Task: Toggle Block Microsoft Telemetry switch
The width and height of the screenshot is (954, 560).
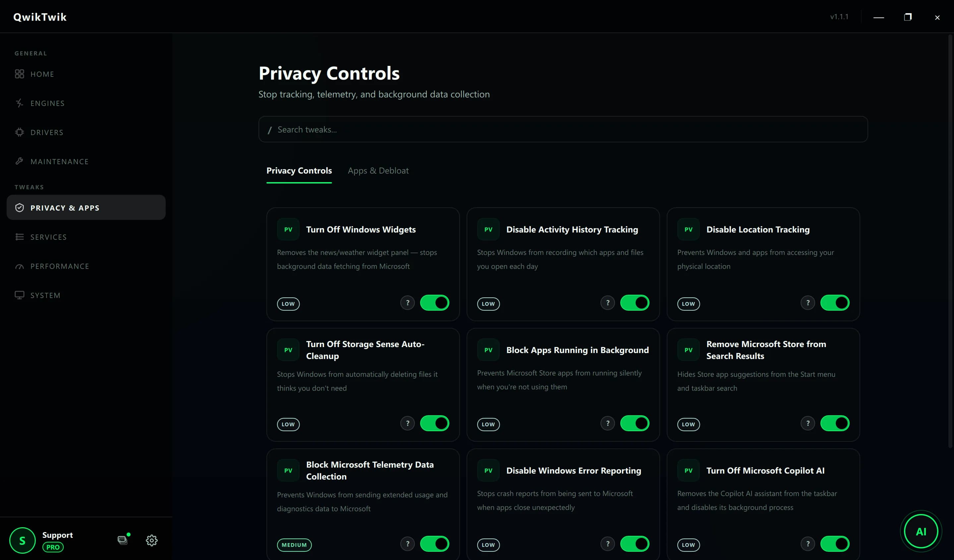Action: 435,544
